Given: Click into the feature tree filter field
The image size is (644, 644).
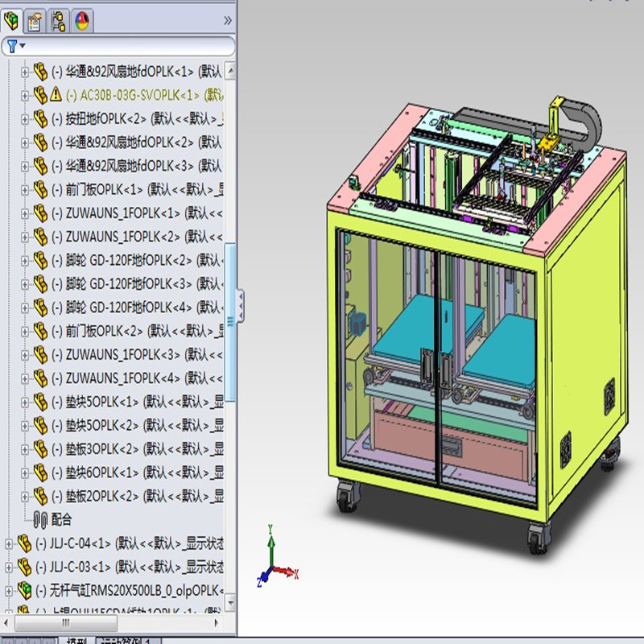Looking at the screenshot, I should coord(118,46).
